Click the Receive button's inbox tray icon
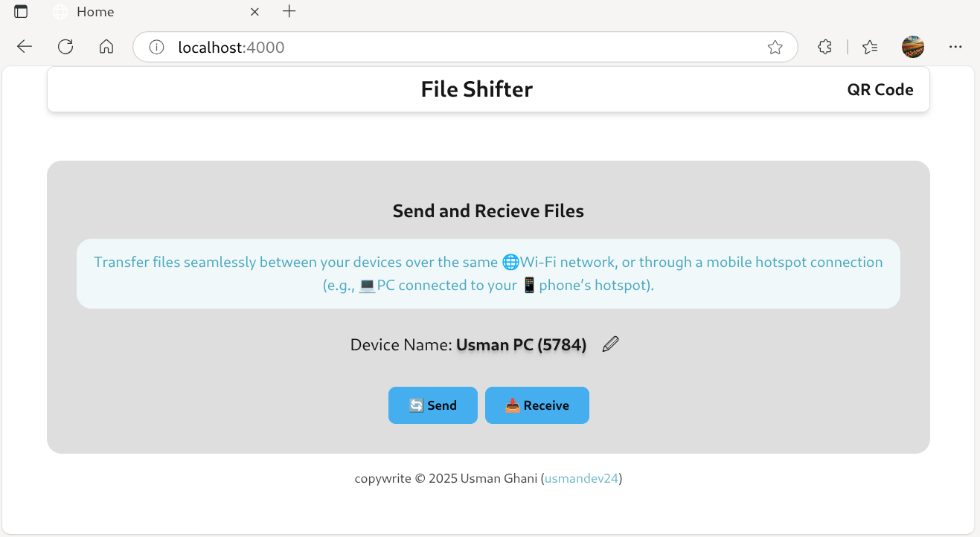 (x=512, y=405)
